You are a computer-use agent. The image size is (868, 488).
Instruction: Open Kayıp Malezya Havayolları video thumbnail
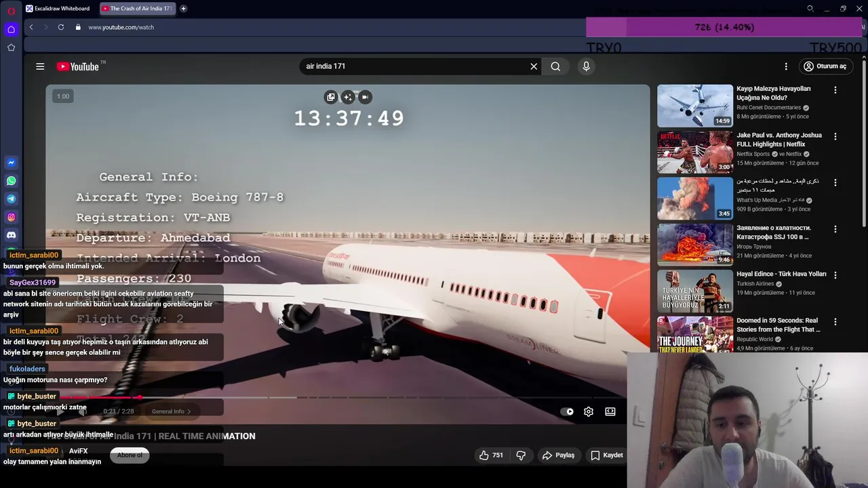[695, 106]
